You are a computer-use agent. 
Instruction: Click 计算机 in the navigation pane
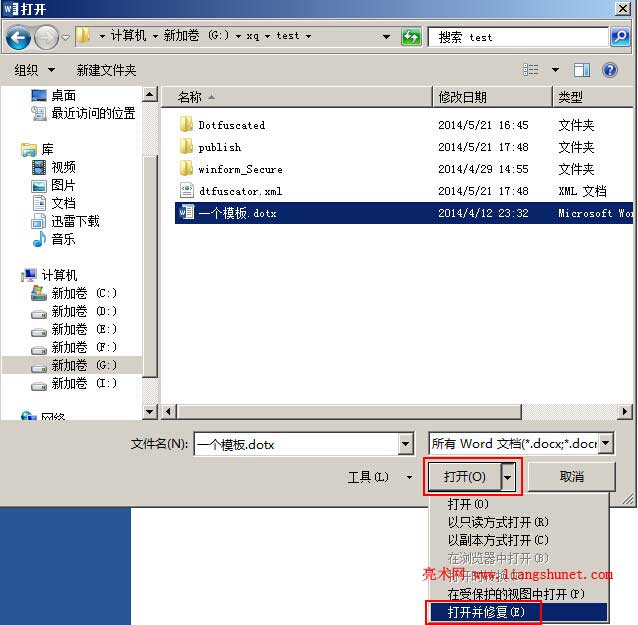pos(49,275)
